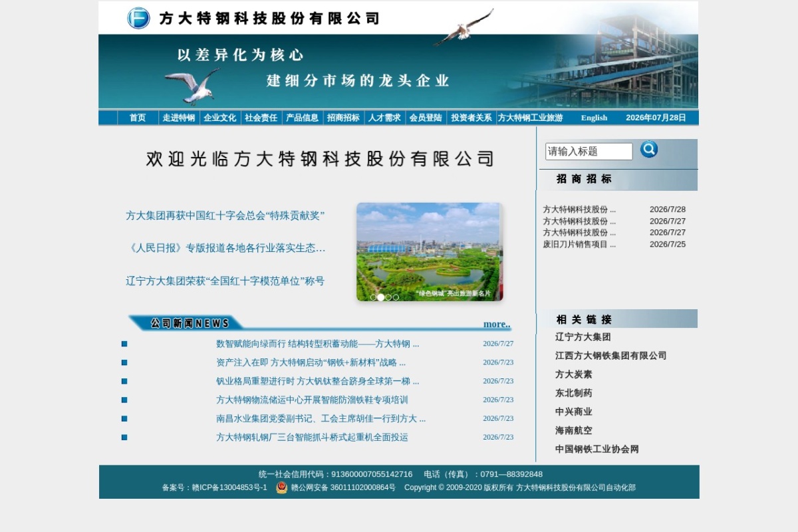The image size is (798, 532).
Task: Focus the 请输入标题 search field
Action: coord(589,152)
